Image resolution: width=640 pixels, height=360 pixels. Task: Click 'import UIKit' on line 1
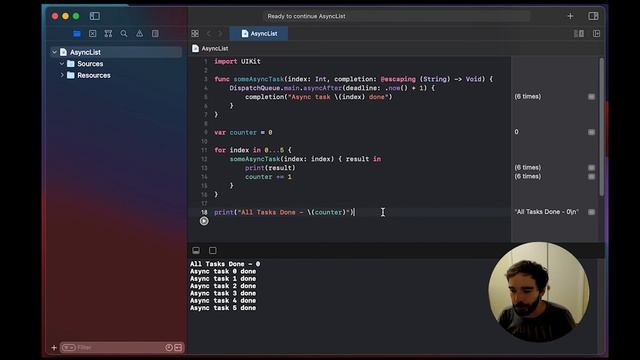[x=238, y=61]
